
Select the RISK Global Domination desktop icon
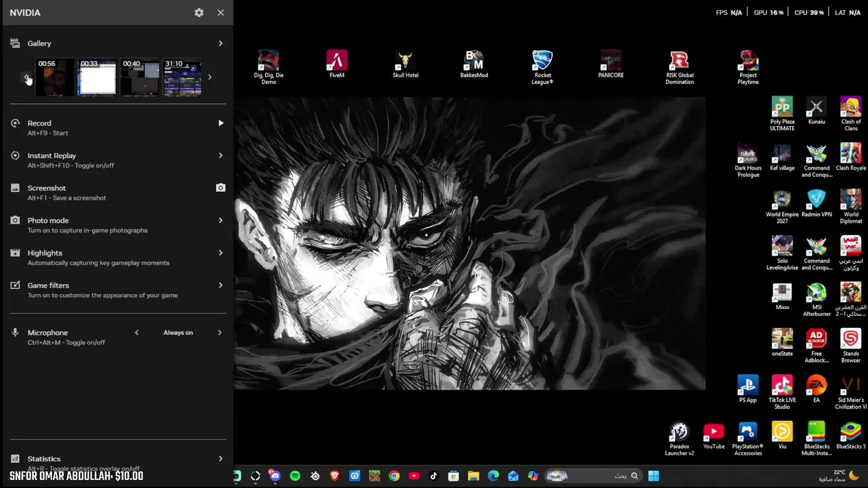[x=679, y=67]
